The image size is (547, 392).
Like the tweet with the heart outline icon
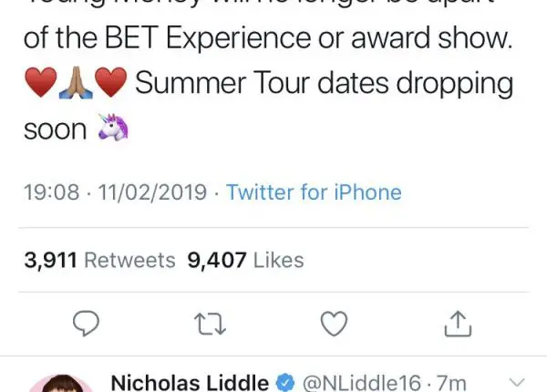pyautogui.click(x=335, y=324)
